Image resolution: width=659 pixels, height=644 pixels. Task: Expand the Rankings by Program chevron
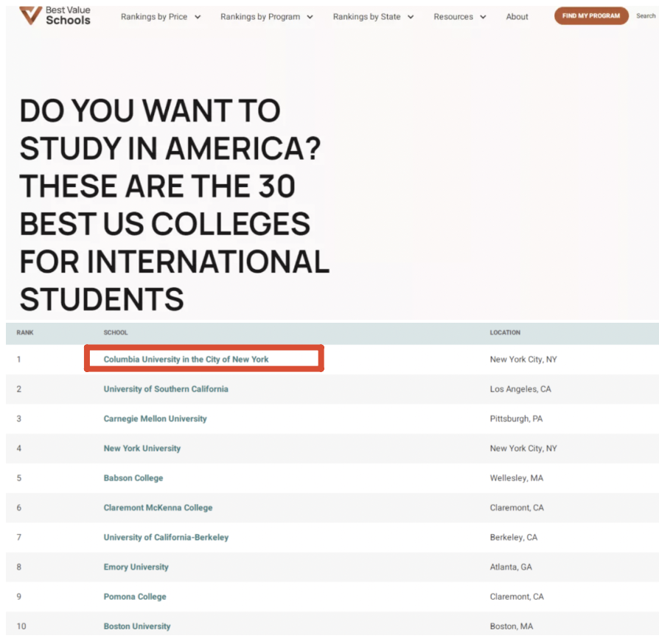tap(310, 17)
